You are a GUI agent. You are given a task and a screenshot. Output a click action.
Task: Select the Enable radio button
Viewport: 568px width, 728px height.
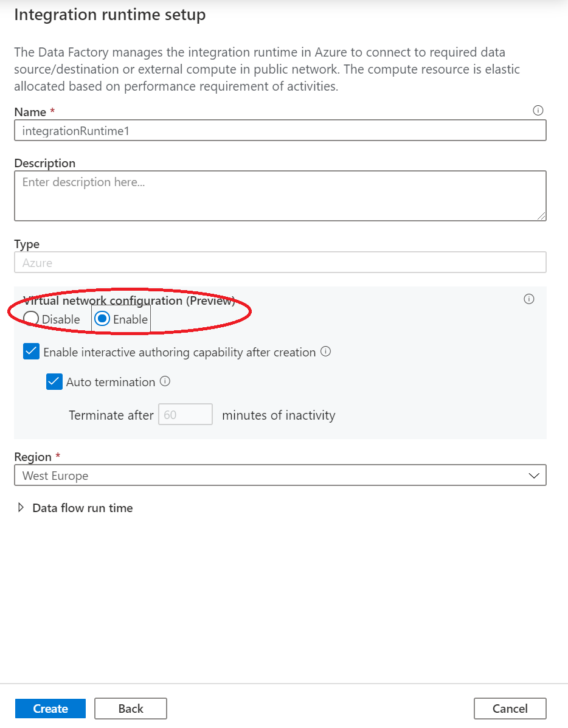point(102,319)
